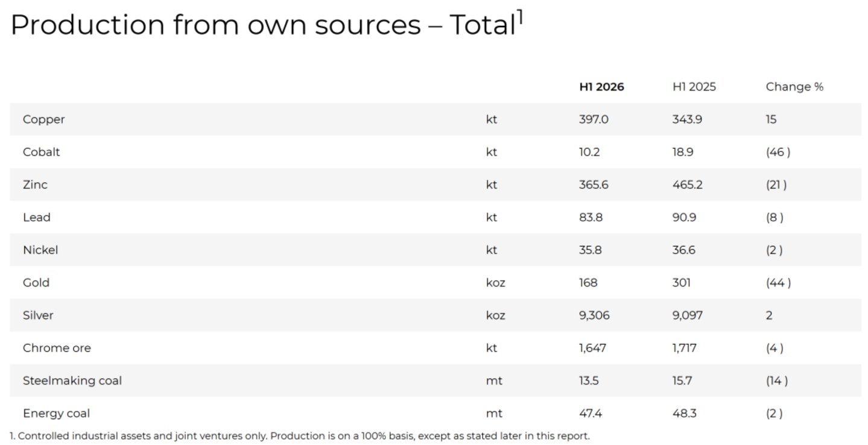The width and height of the screenshot is (868, 445).
Task: Click the Copper row label
Action: click(43, 119)
